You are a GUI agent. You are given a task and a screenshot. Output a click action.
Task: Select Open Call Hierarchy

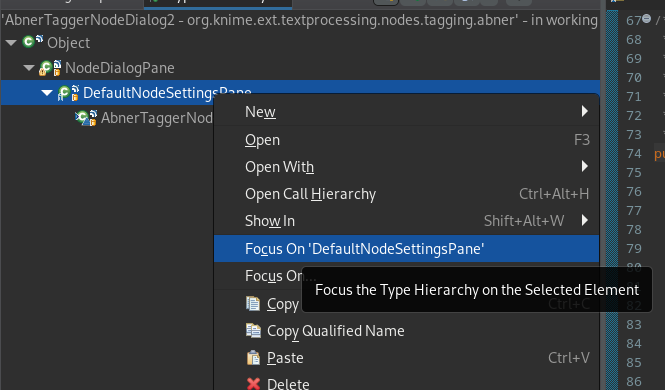[x=407, y=194]
